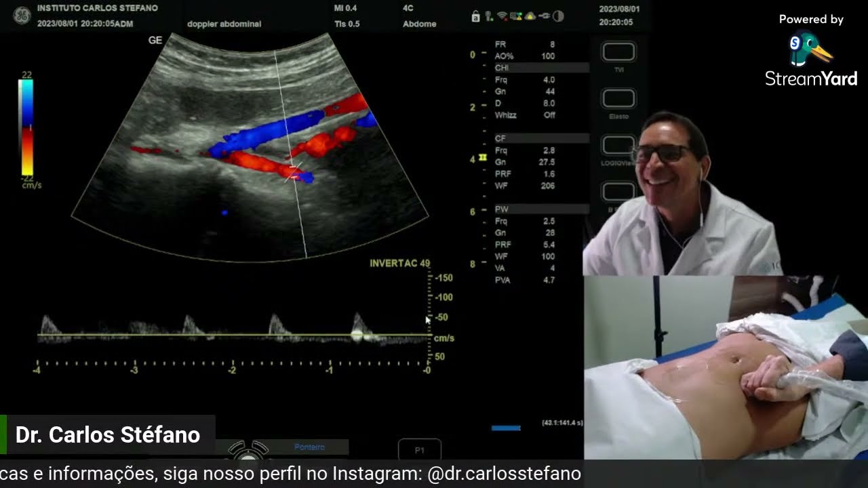Click the Doppler color velocity scale bar
This screenshot has height=488, width=868.
pos(26,127)
